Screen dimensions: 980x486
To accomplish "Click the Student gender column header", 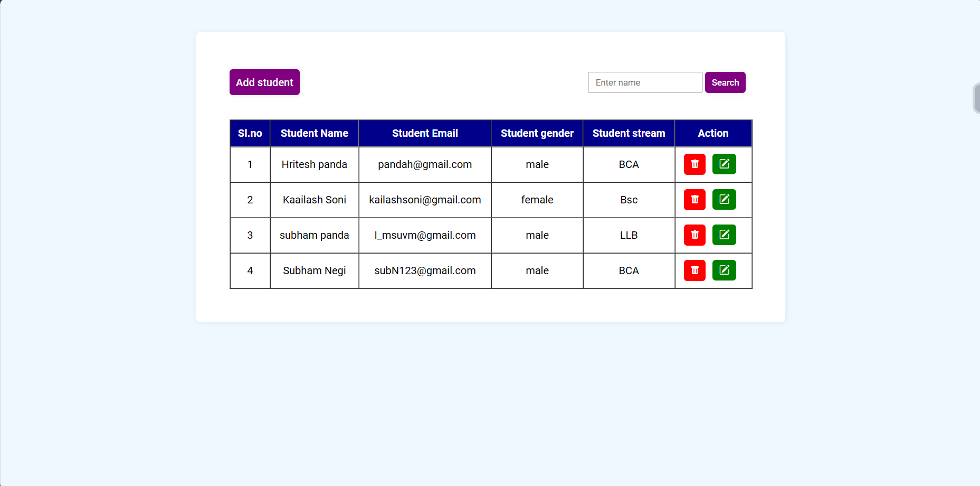I will click(537, 133).
